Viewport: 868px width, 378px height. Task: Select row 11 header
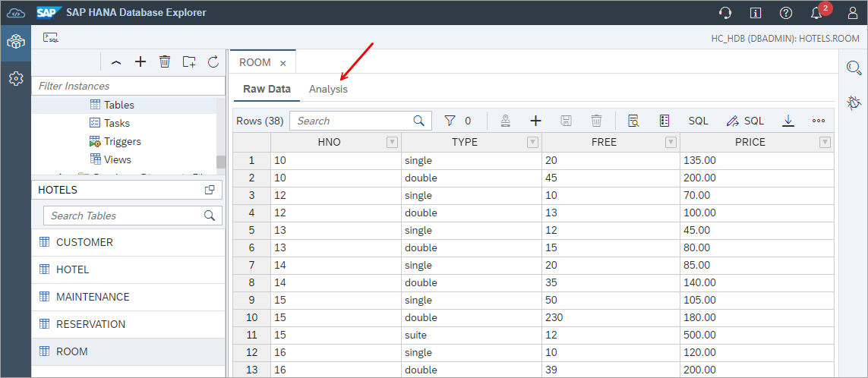[x=251, y=335]
